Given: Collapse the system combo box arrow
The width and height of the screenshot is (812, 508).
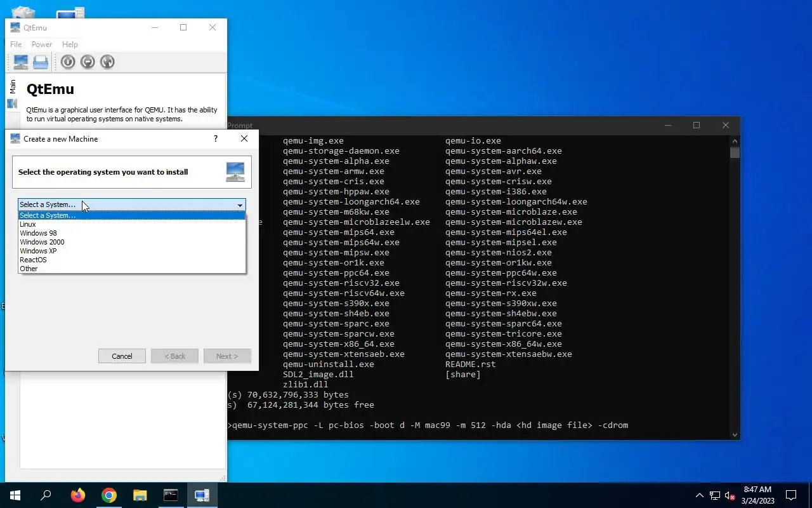Looking at the screenshot, I should (x=240, y=204).
